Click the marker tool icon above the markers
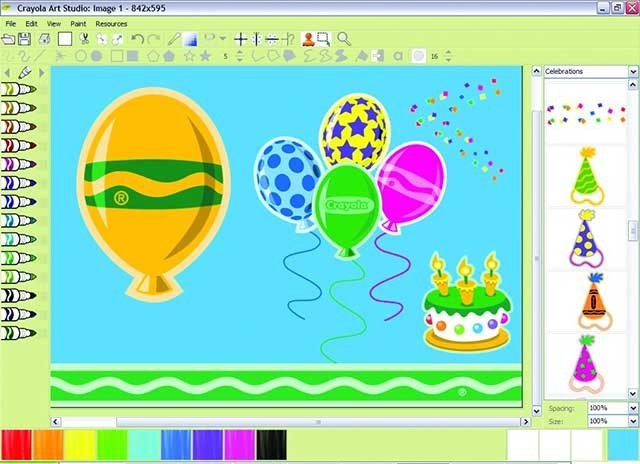Screen dimensions: 640x464 24,73
